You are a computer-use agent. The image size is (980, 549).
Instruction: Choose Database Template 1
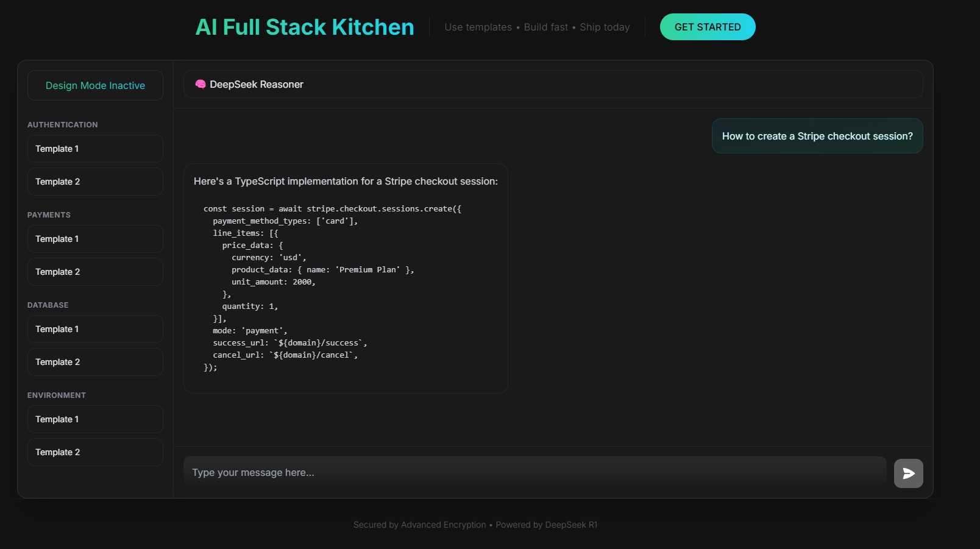95,329
